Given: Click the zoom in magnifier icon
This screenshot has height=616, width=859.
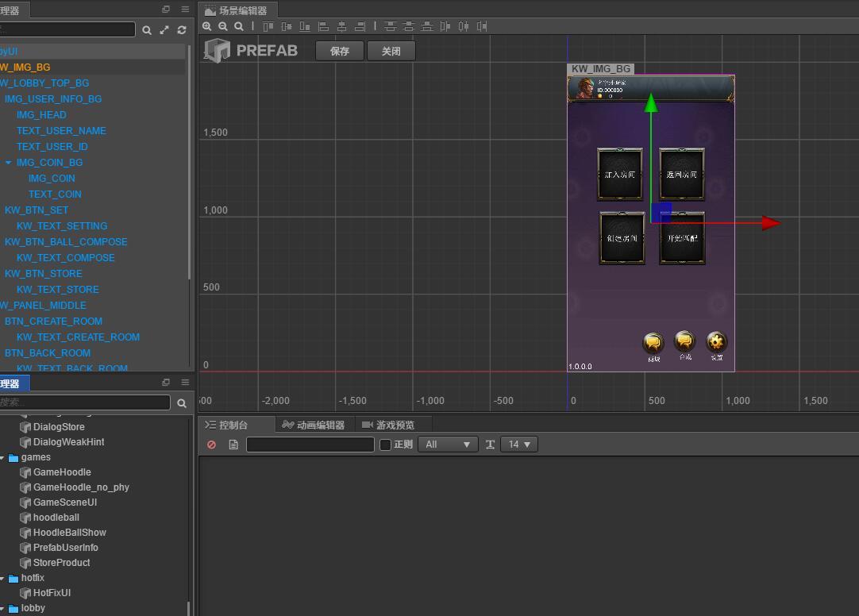Looking at the screenshot, I should [207, 26].
